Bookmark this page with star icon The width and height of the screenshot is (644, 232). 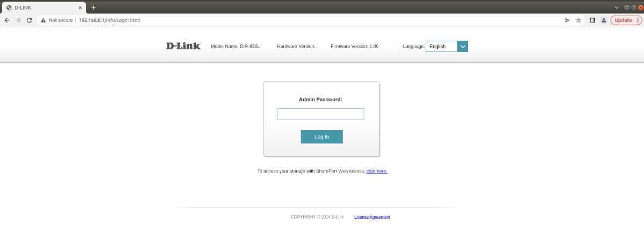pos(579,20)
